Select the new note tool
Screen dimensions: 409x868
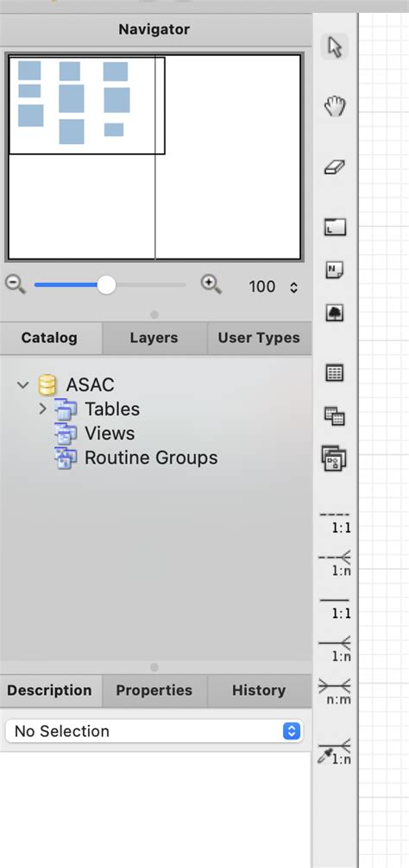coord(335,271)
